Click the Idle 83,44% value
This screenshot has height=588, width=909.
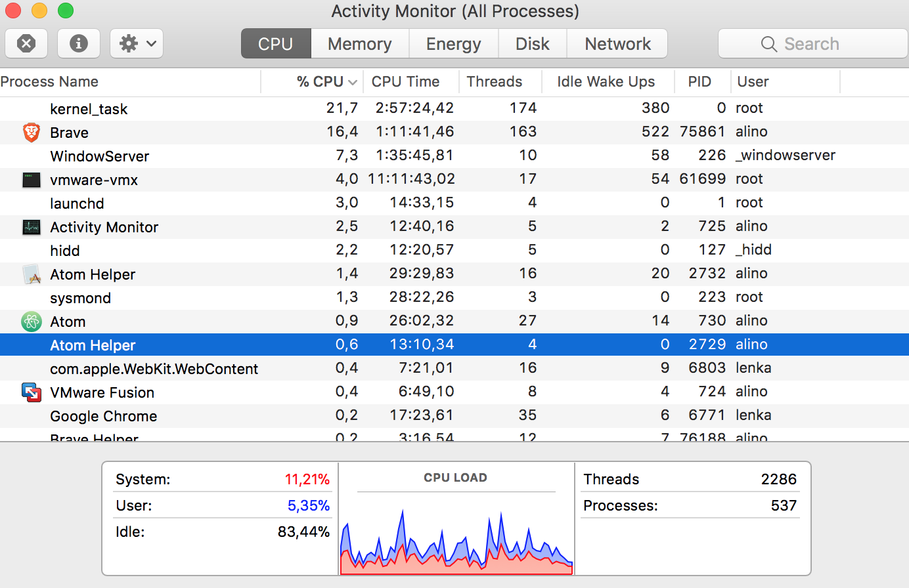303,532
